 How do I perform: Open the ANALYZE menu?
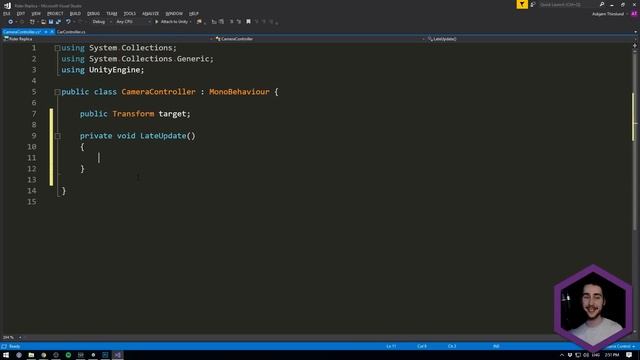click(x=151, y=13)
